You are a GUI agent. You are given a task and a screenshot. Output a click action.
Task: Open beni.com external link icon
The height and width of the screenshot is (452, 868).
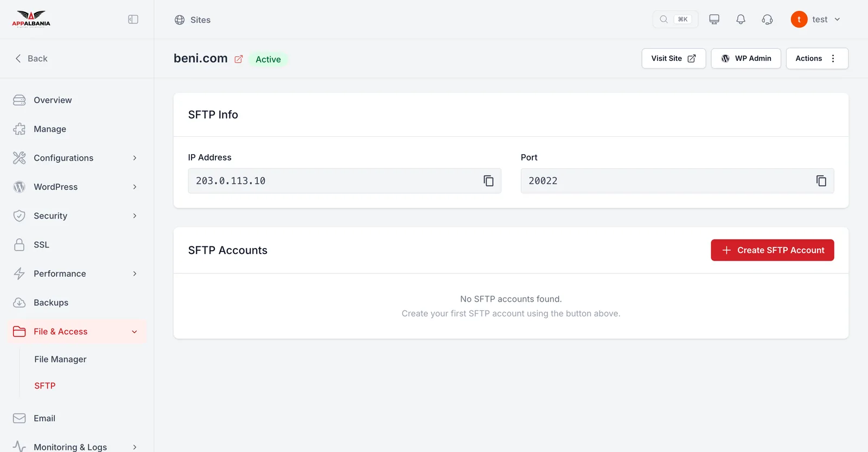point(239,59)
